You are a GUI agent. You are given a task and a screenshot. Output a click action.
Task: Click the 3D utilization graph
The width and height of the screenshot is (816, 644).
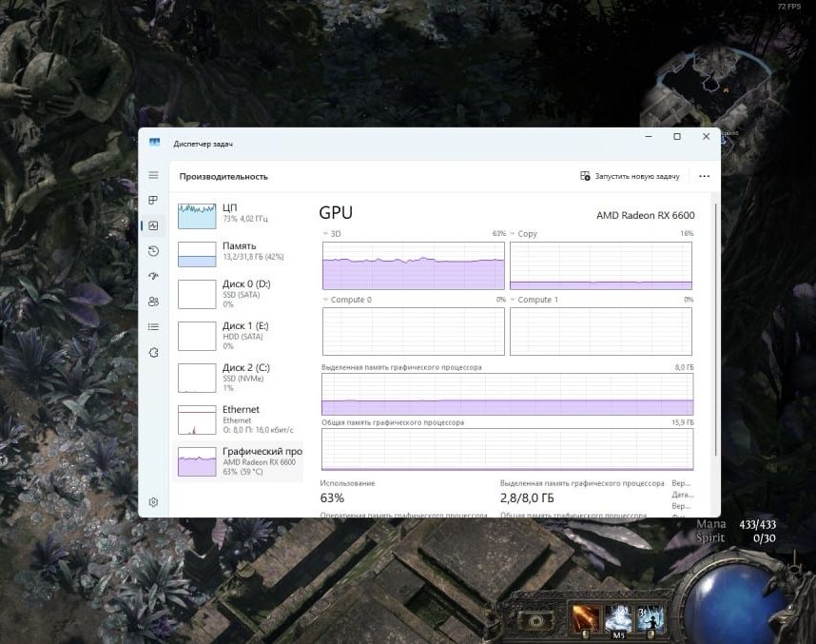coord(413,265)
